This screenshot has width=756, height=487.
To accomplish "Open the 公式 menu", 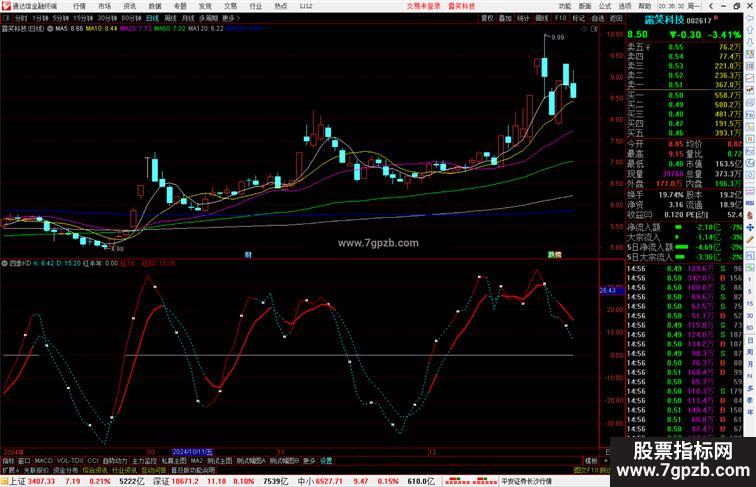I will point(605,6).
